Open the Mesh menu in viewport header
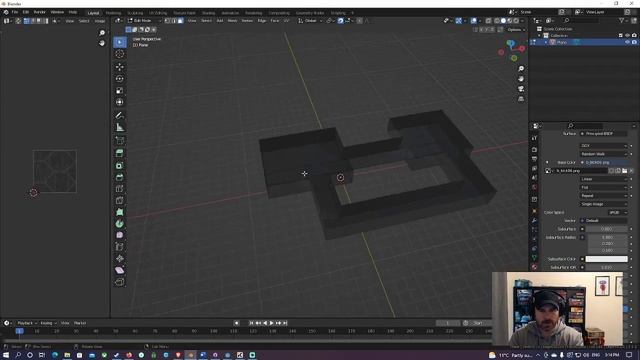Viewport: 640px width, 360px height. (232, 20)
